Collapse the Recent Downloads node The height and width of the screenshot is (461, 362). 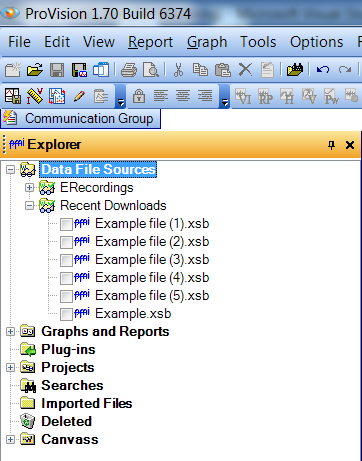click(x=30, y=206)
